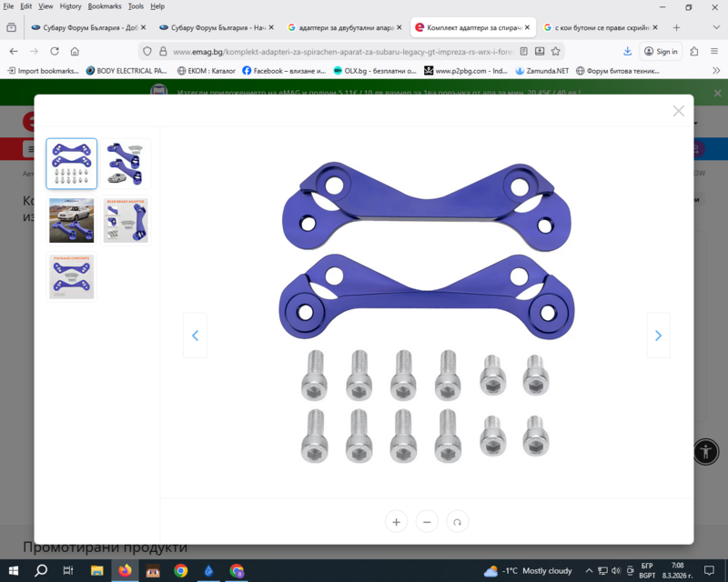Open the Zamunda.NET bookmark

tap(541, 71)
